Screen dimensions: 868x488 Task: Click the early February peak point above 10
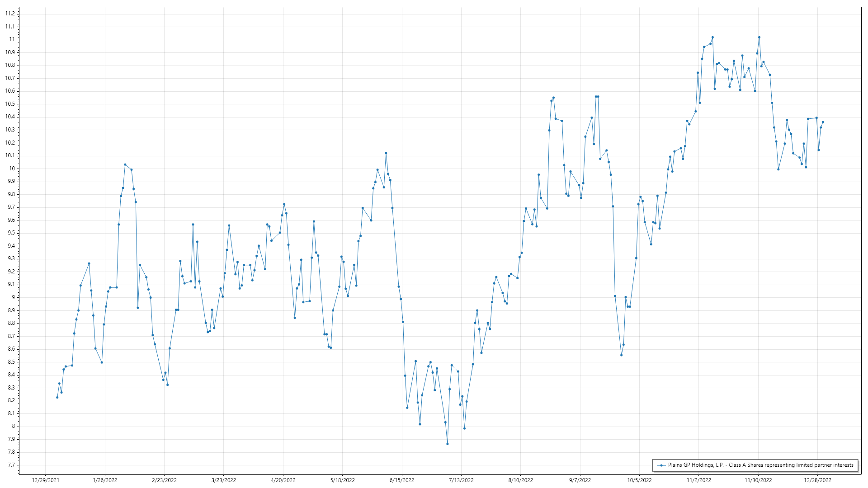click(x=125, y=164)
